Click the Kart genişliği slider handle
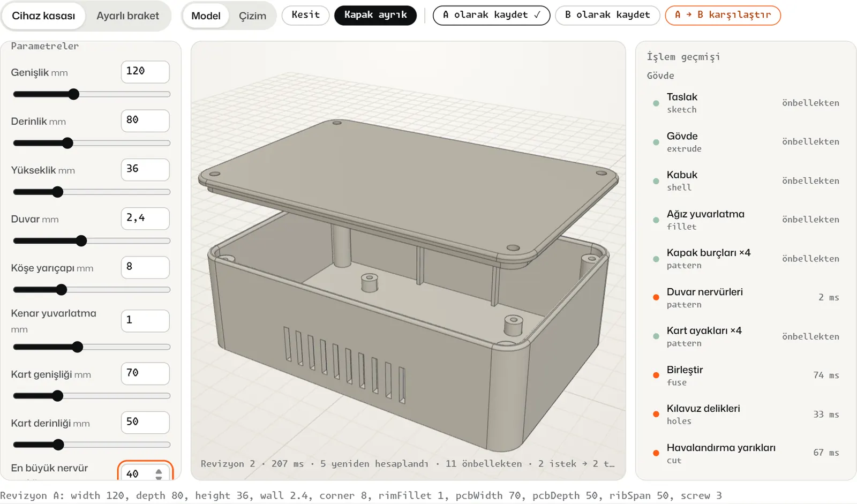The height and width of the screenshot is (504, 857). tap(58, 396)
